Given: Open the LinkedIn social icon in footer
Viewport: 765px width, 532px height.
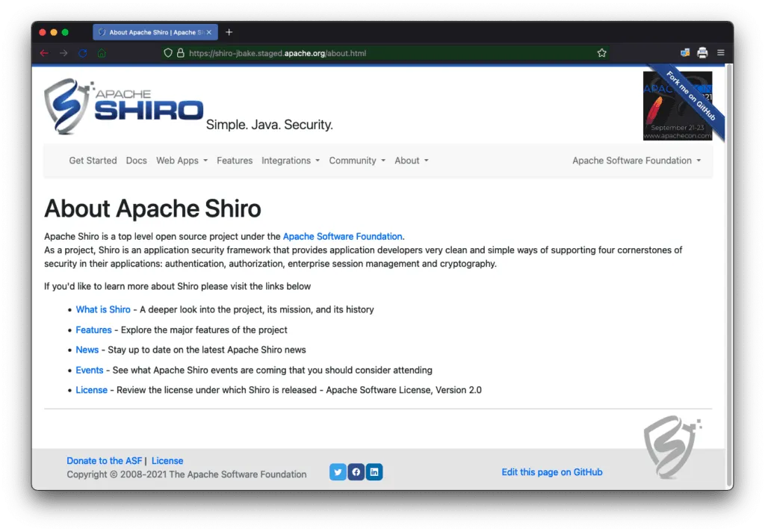Looking at the screenshot, I should pos(374,472).
